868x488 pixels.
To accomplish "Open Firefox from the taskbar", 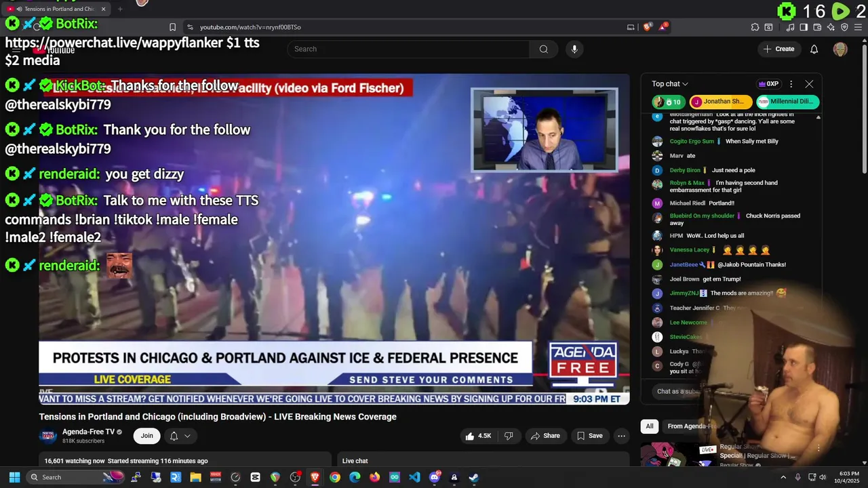I will coord(375,477).
